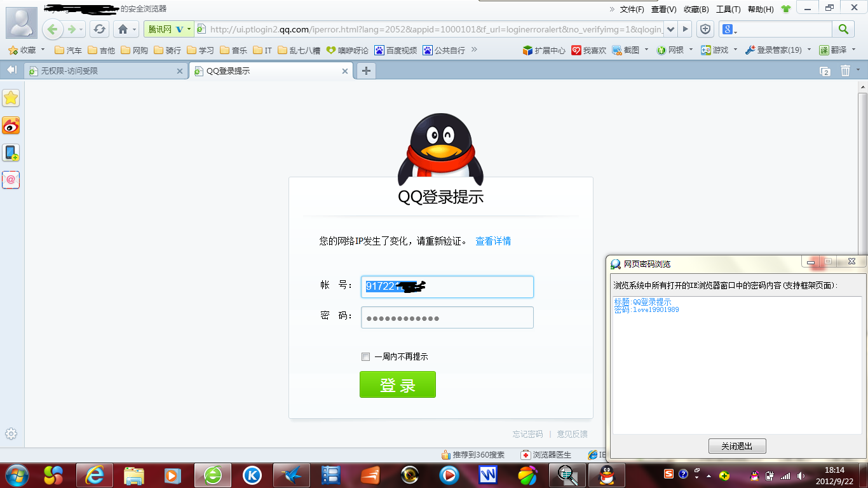The height and width of the screenshot is (488, 868).
Task: Open the 工具(T) menu
Action: [x=728, y=10]
